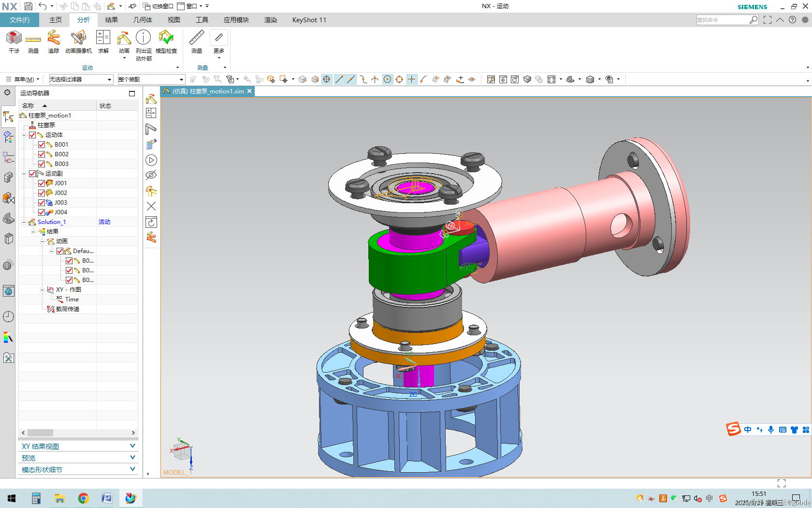The width and height of the screenshot is (812, 508).
Task: Open the 无选择过滤器 selection filter dropdown
Action: 81,79
